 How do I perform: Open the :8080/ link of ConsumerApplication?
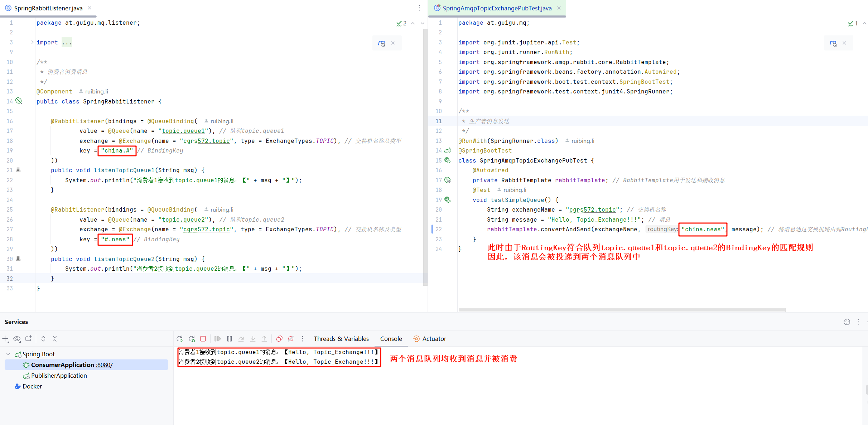click(104, 365)
